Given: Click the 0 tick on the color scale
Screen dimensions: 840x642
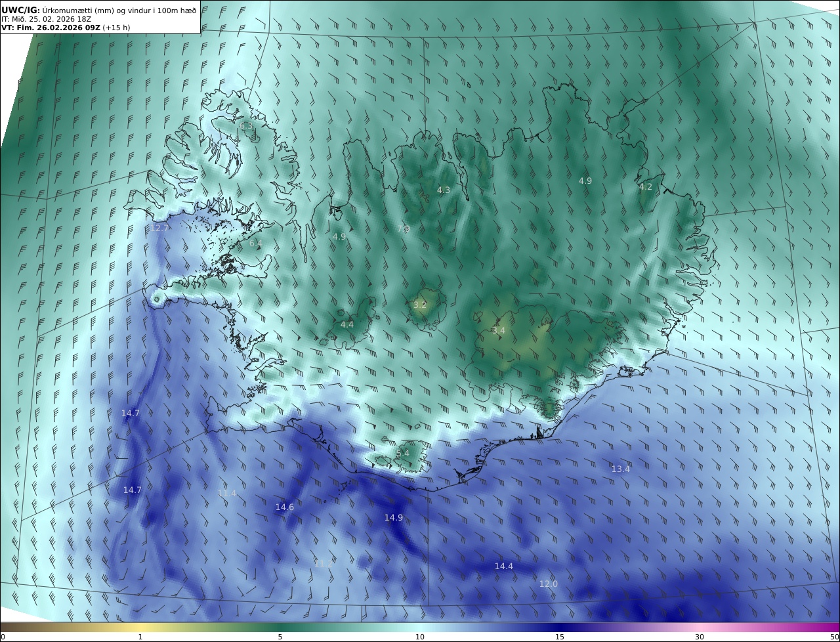Looking at the screenshot, I should pos(3,637).
